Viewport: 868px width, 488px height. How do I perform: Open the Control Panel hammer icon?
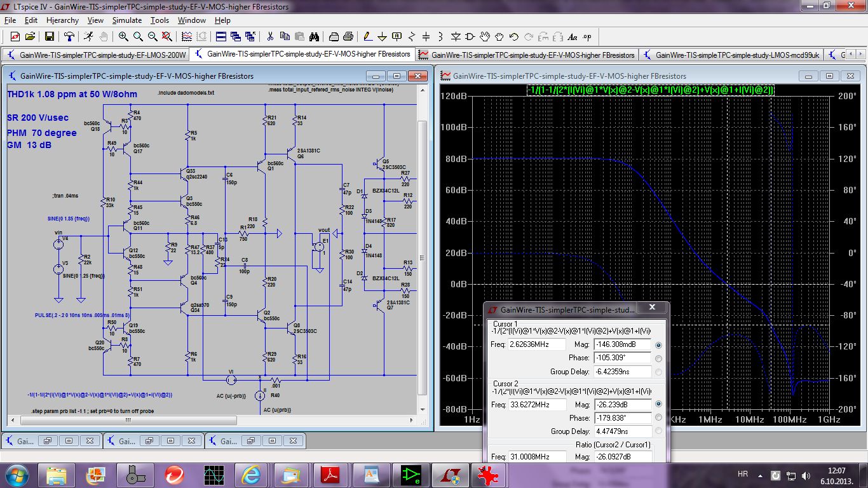pyautogui.click(x=69, y=37)
